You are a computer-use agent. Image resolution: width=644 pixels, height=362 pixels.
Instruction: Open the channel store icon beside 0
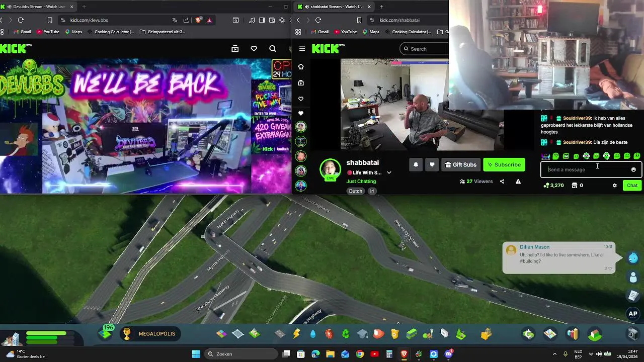(x=574, y=186)
